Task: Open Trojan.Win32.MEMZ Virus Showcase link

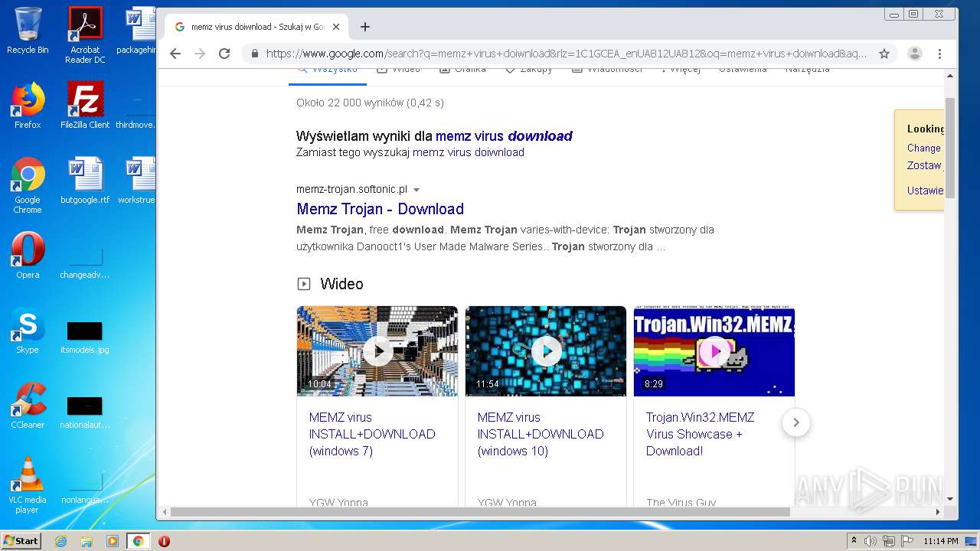Action: pyautogui.click(x=700, y=434)
